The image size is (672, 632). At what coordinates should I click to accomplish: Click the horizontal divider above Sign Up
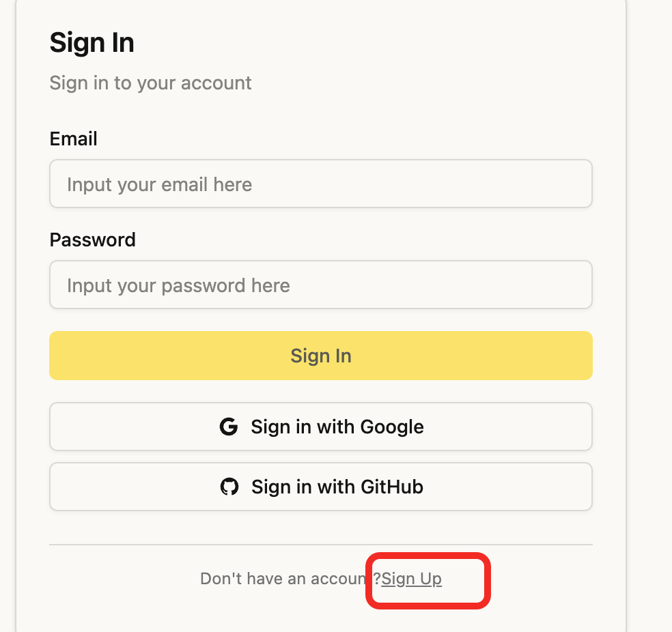click(x=320, y=545)
